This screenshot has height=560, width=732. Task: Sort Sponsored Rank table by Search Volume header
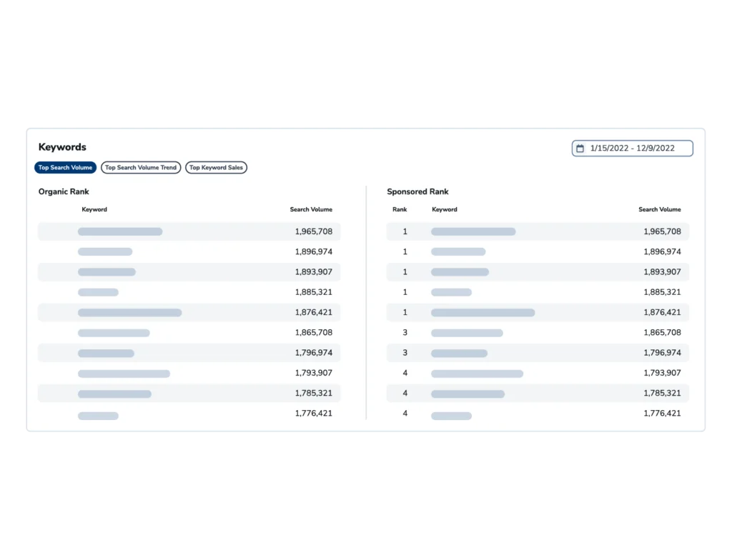tap(659, 209)
